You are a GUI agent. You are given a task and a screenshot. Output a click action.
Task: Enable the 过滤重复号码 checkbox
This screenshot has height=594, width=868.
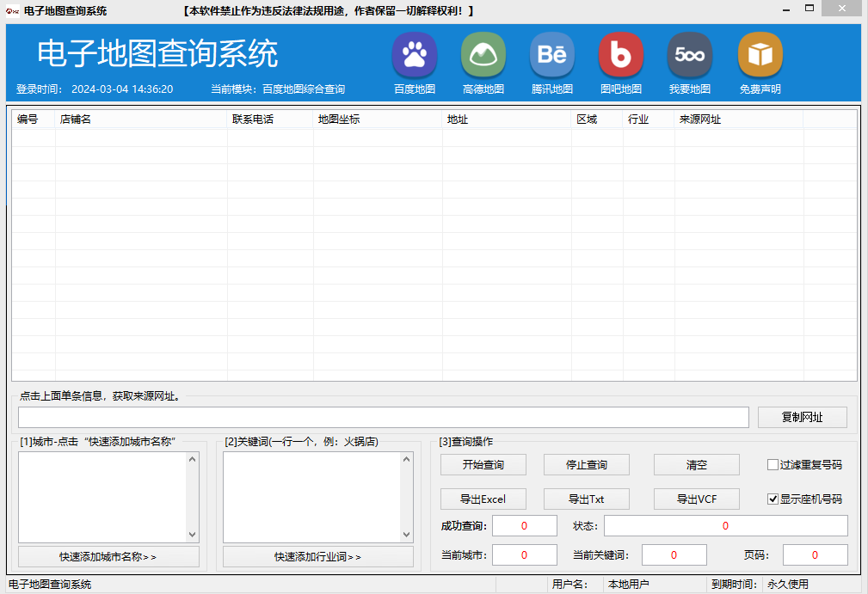[x=773, y=464]
